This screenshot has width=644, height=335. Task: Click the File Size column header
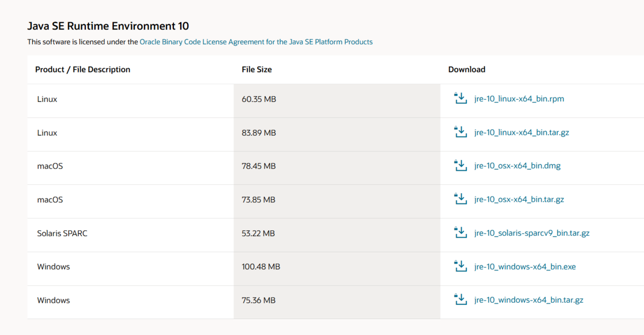pos(257,69)
